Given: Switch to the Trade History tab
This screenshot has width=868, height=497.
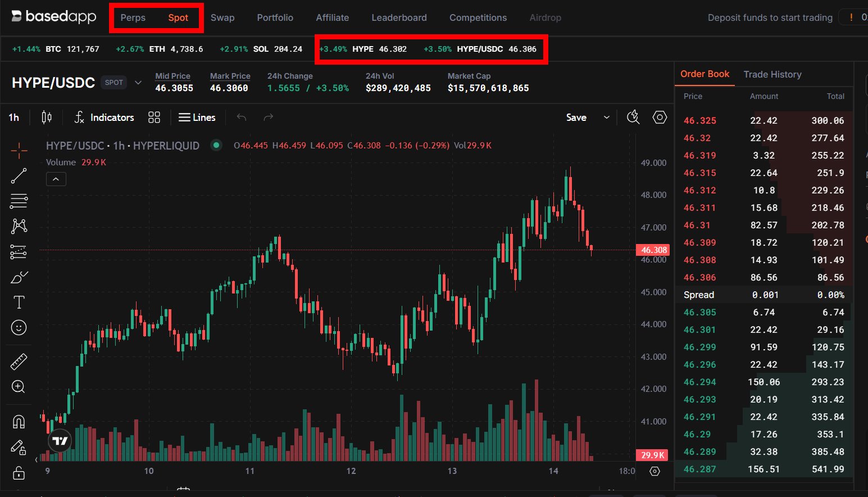Looking at the screenshot, I should click(772, 74).
